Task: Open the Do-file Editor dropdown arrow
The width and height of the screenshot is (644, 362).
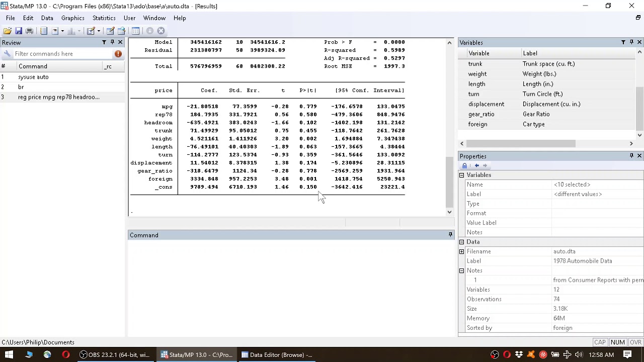Action: [x=99, y=31]
